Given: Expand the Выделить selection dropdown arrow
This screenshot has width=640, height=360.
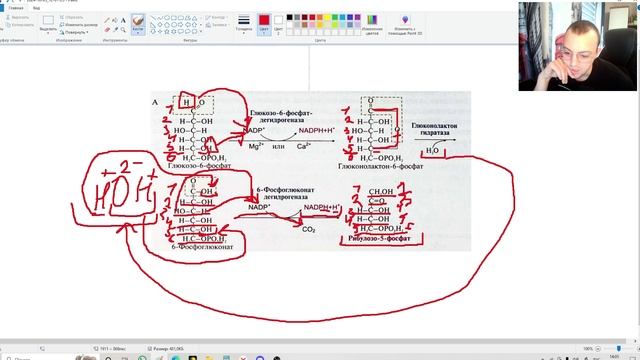Looking at the screenshot, I should (x=48, y=33).
